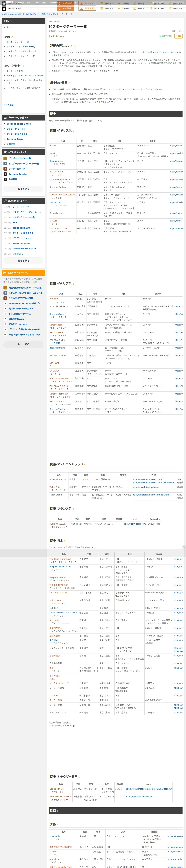The height and width of the screenshot is (868, 186).
Task: Click atwiki breadcrumb link
Action: click(4, 14)
